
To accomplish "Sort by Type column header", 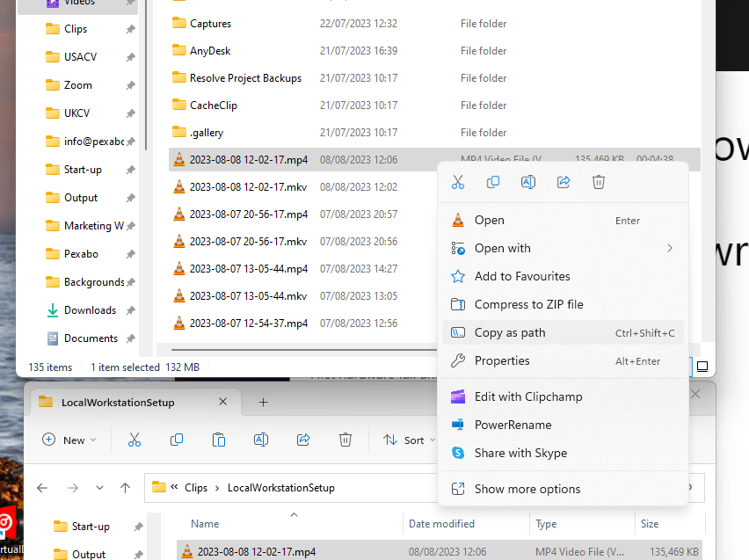I will point(546,524).
